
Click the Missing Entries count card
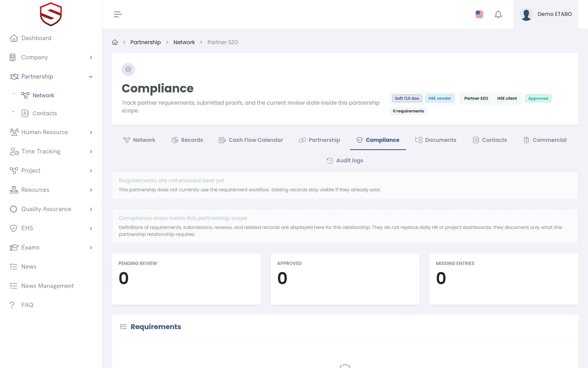tap(503, 279)
